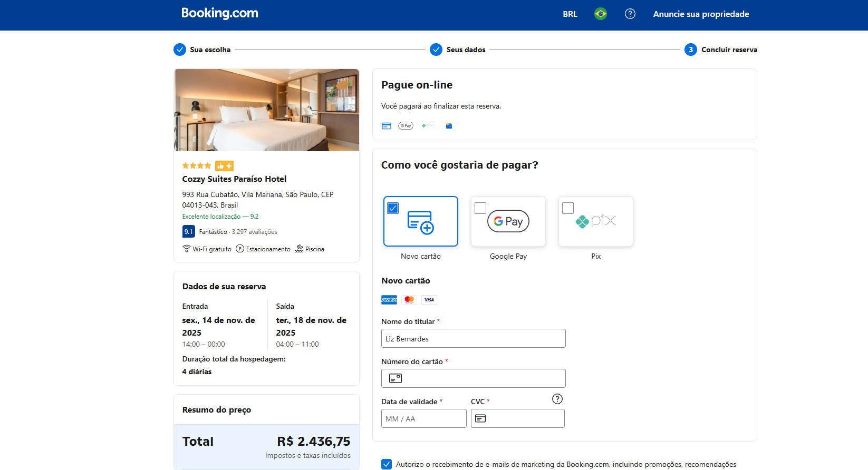The height and width of the screenshot is (470, 868).
Task: Click the new card icon tile
Action: click(x=421, y=222)
